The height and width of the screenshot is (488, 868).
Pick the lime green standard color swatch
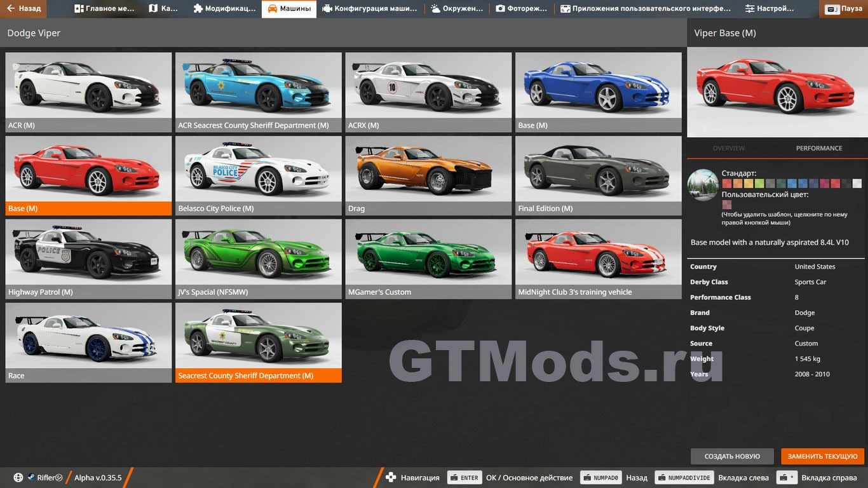pos(759,184)
